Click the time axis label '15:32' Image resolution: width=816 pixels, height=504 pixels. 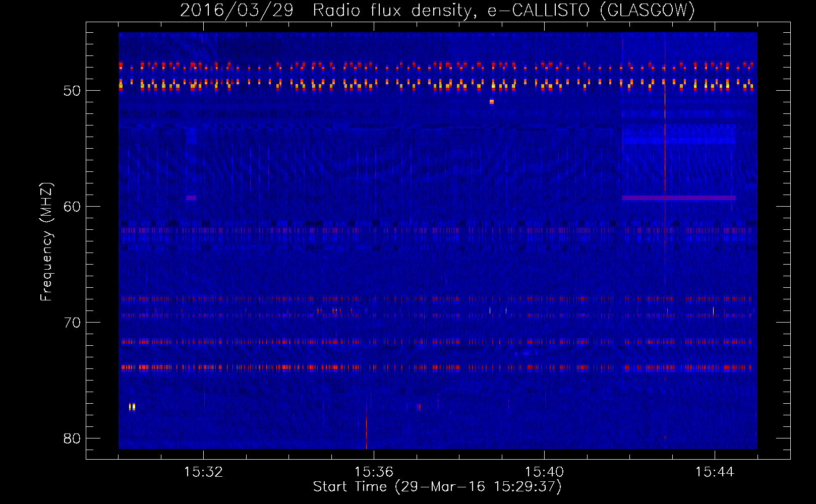click(x=203, y=472)
